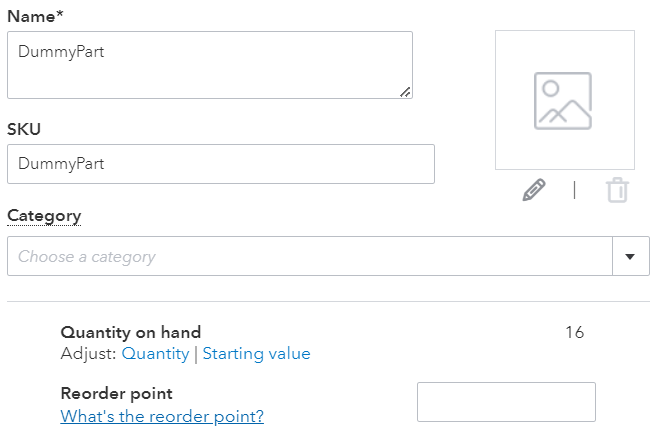Viewport: 660px width, 436px height.
Task: Open the Category dropdown arrow
Action: coord(630,256)
